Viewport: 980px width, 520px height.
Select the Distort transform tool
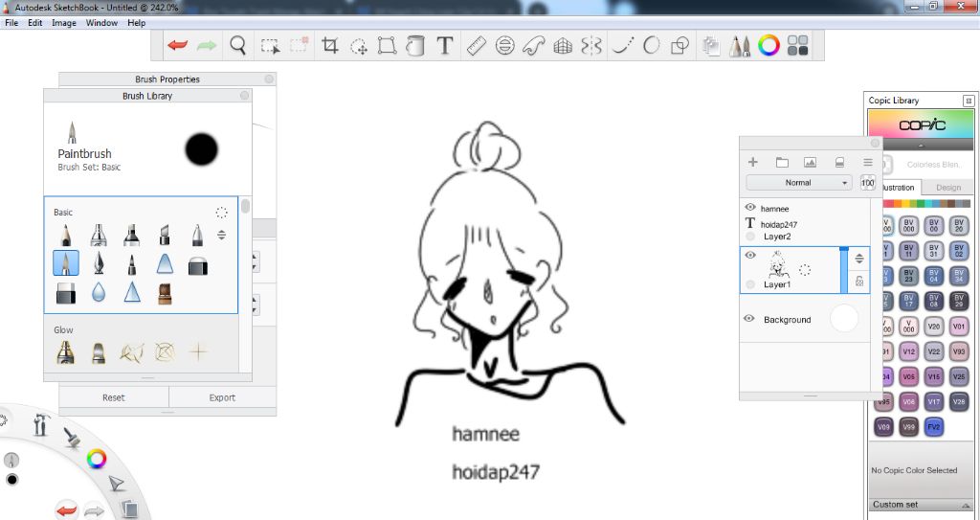click(x=387, y=45)
